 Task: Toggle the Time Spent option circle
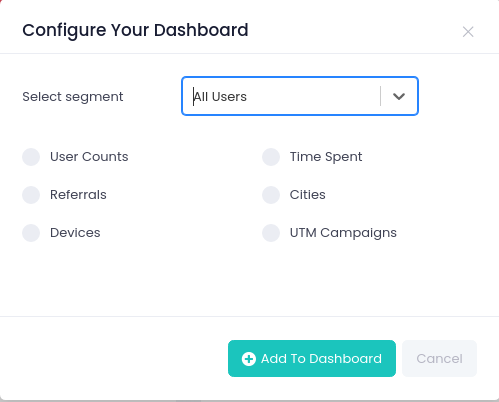click(x=271, y=157)
